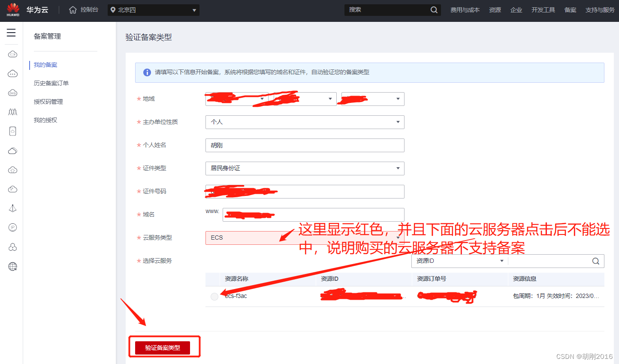Screen dimensions: 619x364
Task: Click the console home icon
Action: pos(73,10)
